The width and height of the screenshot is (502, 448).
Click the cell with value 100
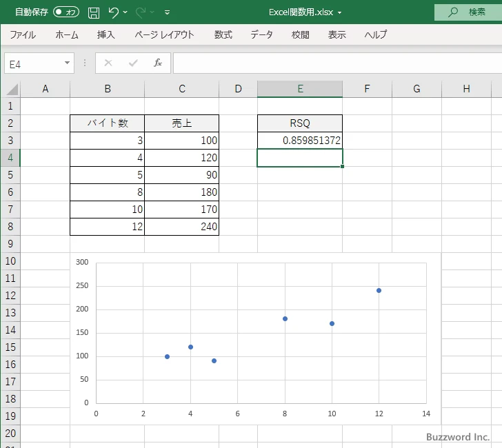tap(182, 141)
